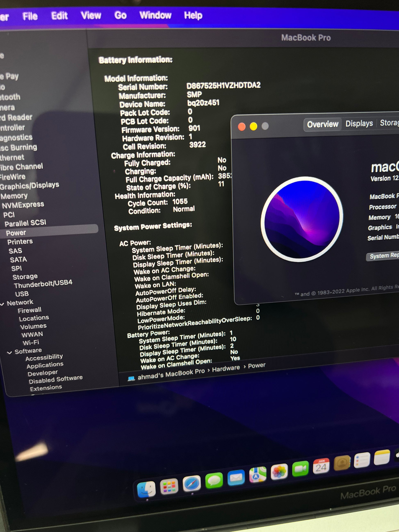
Task: Switch to the Displays tab
Action: tap(359, 124)
